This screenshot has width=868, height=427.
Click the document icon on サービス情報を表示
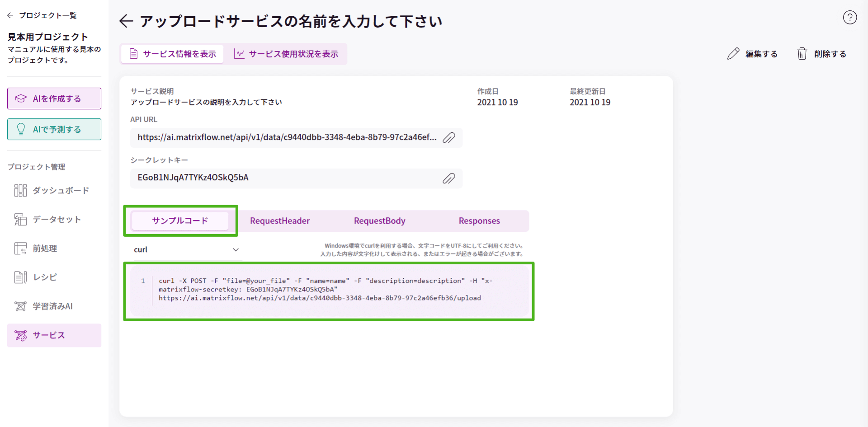coord(133,54)
